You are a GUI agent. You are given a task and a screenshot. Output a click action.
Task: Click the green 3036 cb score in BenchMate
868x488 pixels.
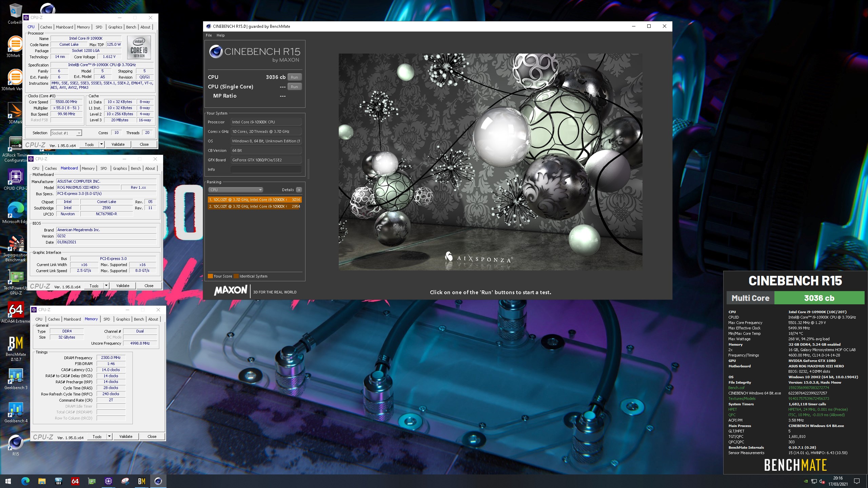click(819, 298)
